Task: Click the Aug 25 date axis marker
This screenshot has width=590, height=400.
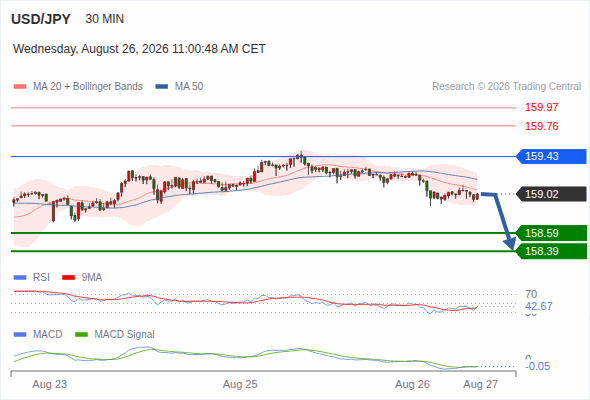Action: [240, 384]
